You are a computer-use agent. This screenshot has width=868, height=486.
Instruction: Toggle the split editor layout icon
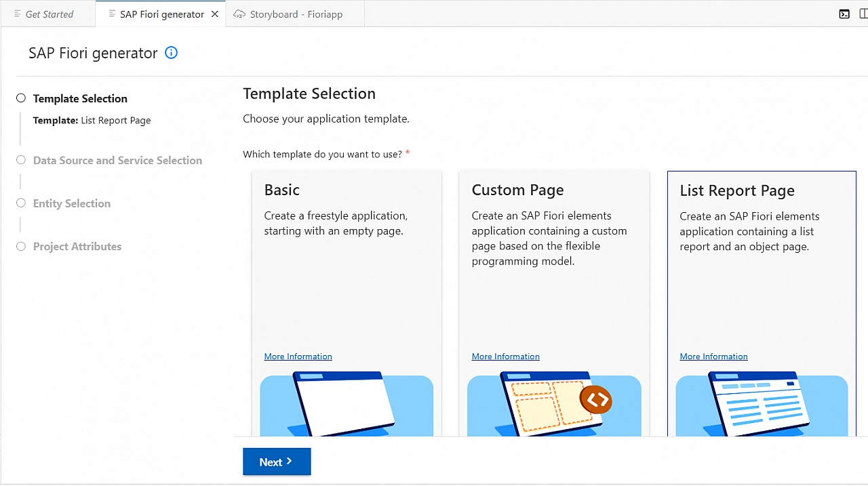[863, 14]
